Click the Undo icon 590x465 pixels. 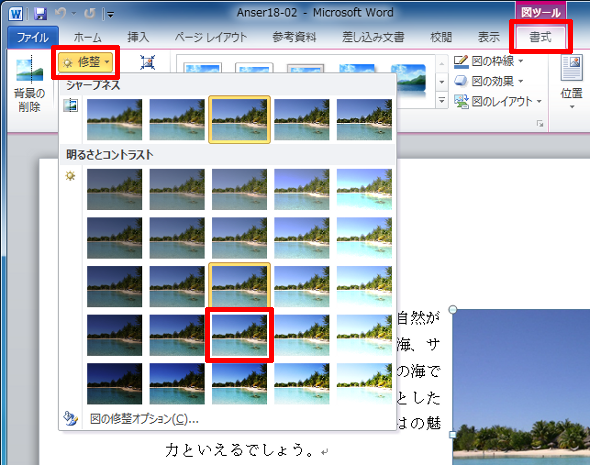click(x=60, y=14)
